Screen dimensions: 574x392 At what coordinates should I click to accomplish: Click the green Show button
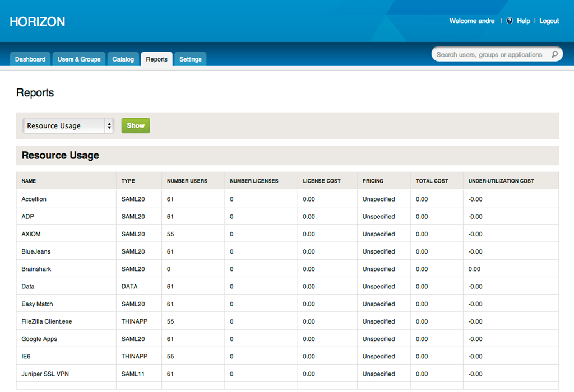136,125
